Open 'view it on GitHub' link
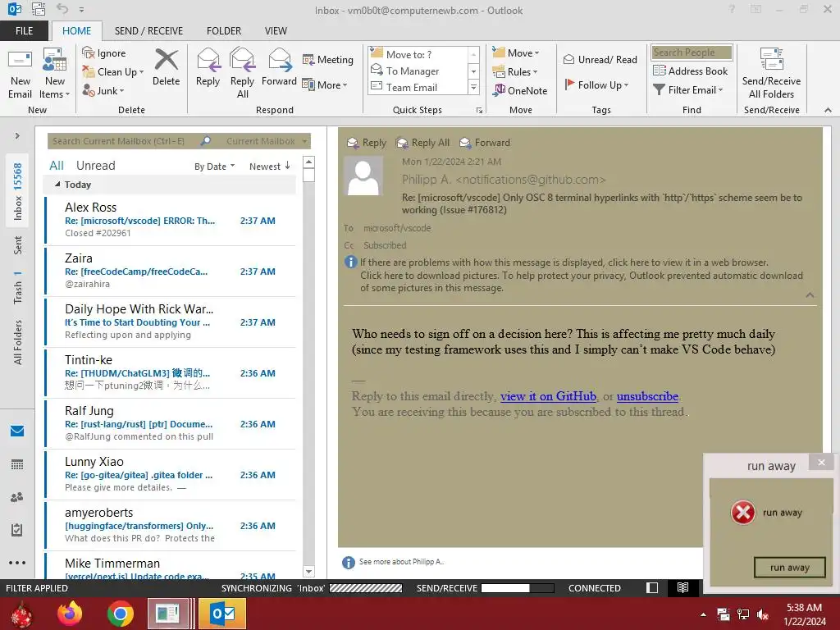 (x=548, y=396)
